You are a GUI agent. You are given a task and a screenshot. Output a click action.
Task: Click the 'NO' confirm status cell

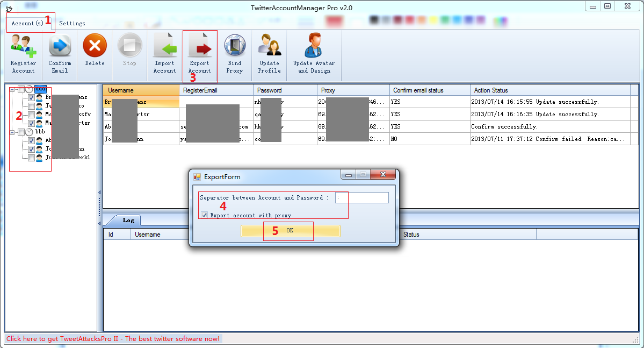(x=430, y=139)
